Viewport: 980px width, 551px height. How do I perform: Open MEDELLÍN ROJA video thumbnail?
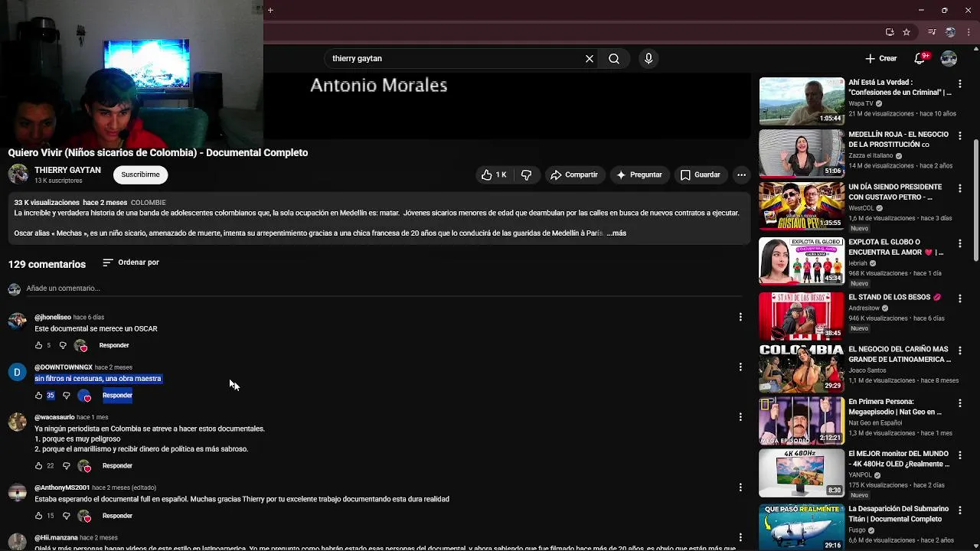[802, 153]
